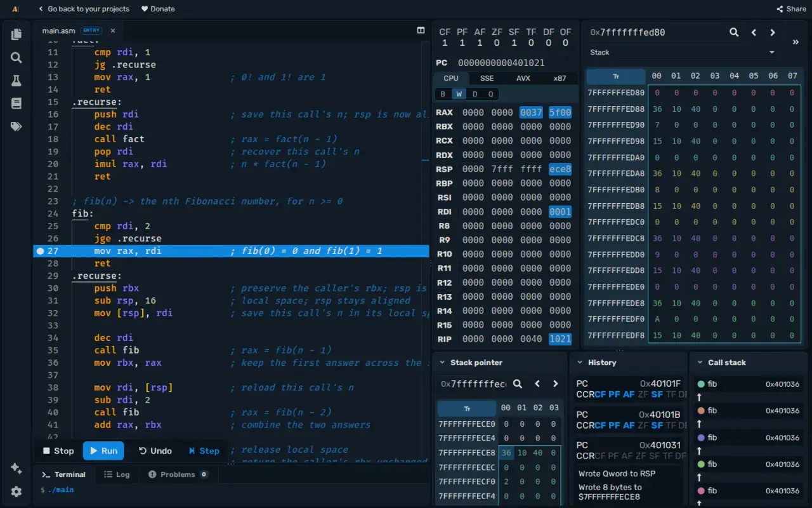The height and width of the screenshot is (508, 812).
Task: Switch to the x87 registers tab
Action: (x=560, y=78)
